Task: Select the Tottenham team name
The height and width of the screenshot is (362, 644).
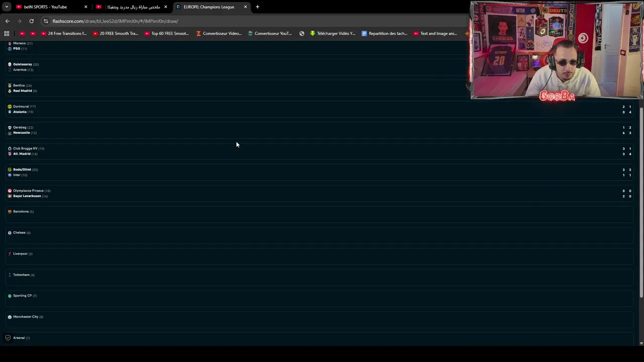Action: (x=21, y=275)
